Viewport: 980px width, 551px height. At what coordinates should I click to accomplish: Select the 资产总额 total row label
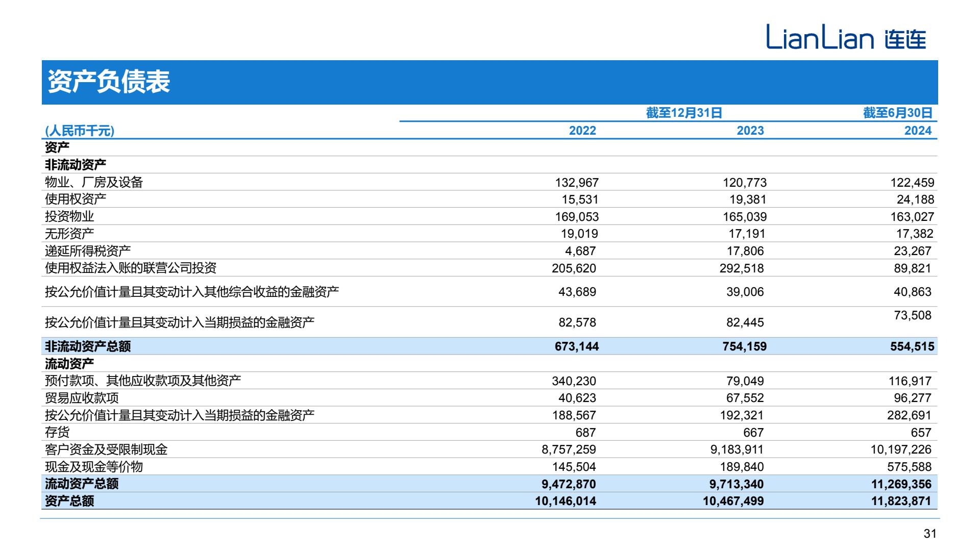pyautogui.click(x=69, y=501)
